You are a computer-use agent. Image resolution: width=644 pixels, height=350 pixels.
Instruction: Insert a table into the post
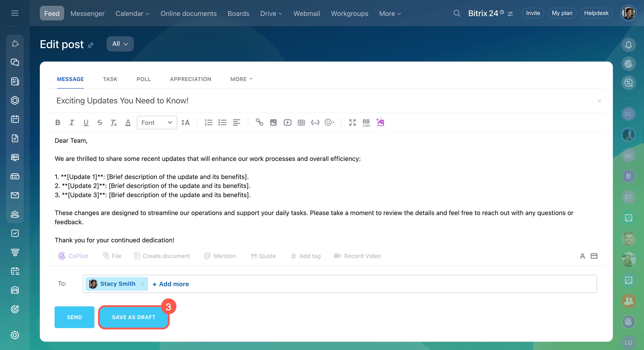[x=301, y=122]
